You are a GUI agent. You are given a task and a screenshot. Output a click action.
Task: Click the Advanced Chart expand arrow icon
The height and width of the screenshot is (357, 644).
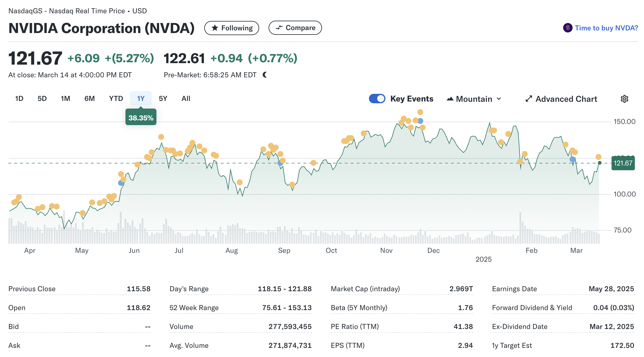click(529, 99)
